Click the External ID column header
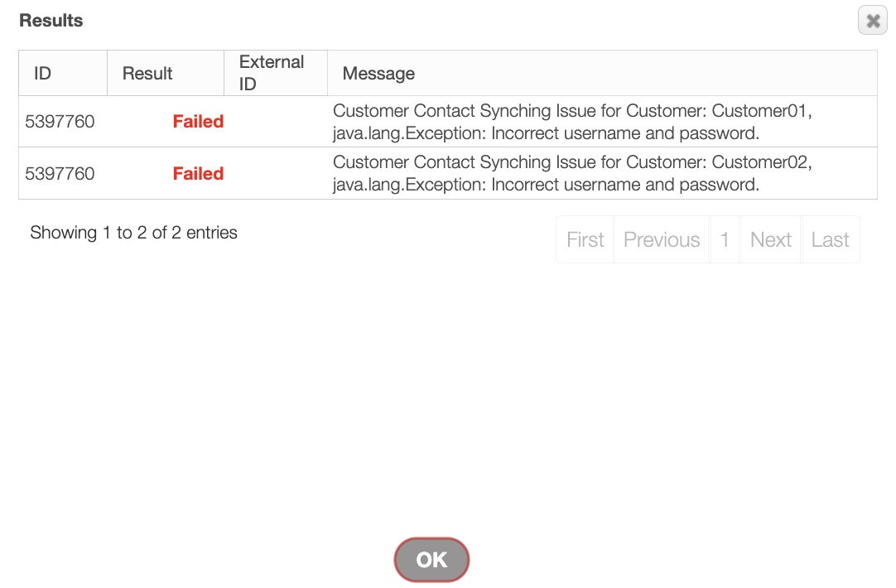This screenshot has height=588, width=896. tap(272, 73)
